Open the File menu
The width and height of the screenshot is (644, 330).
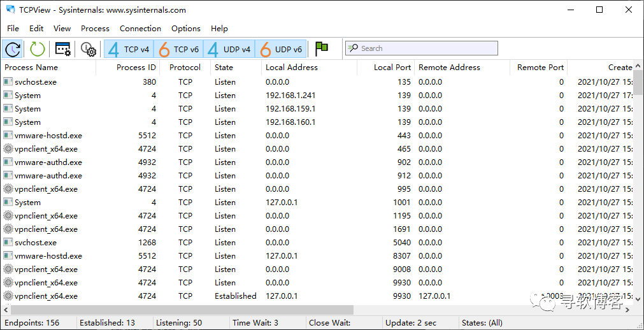click(13, 29)
